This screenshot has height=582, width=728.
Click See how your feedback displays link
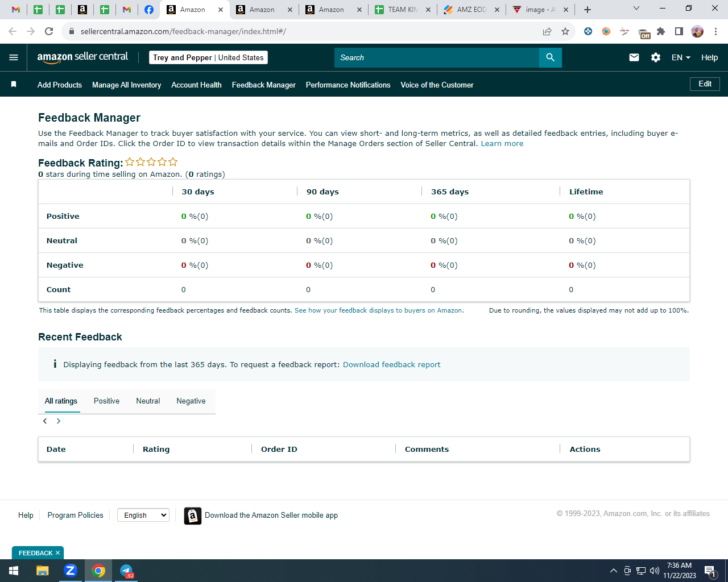[x=378, y=310]
